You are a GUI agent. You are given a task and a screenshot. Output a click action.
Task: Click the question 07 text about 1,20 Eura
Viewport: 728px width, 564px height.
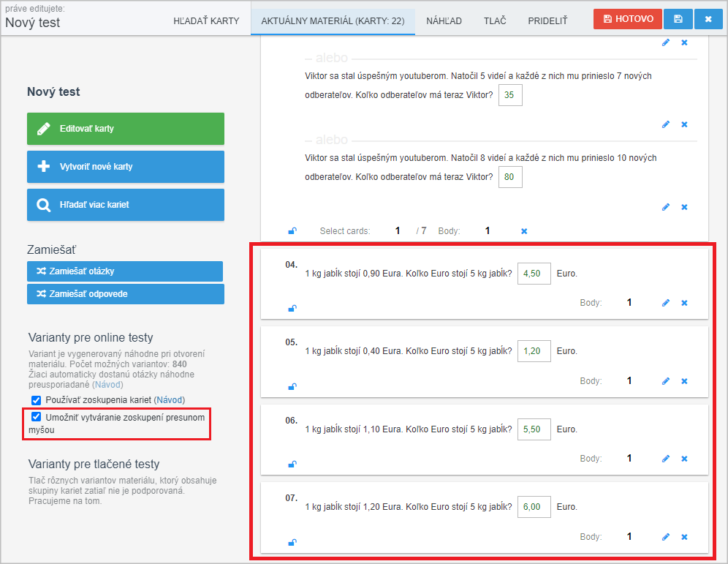click(x=409, y=507)
